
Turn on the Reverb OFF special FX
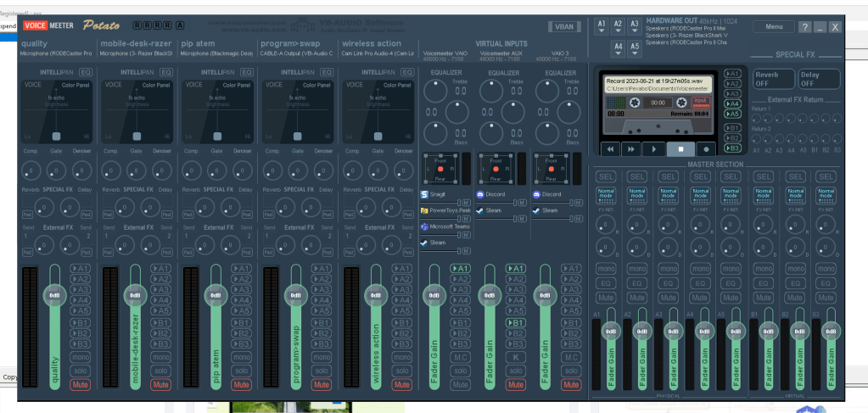tap(774, 79)
